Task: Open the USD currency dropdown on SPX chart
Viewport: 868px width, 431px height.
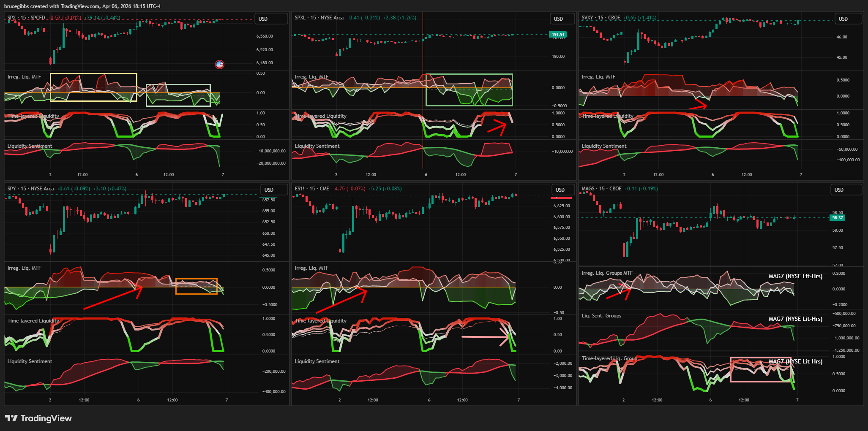Action: 263,19
